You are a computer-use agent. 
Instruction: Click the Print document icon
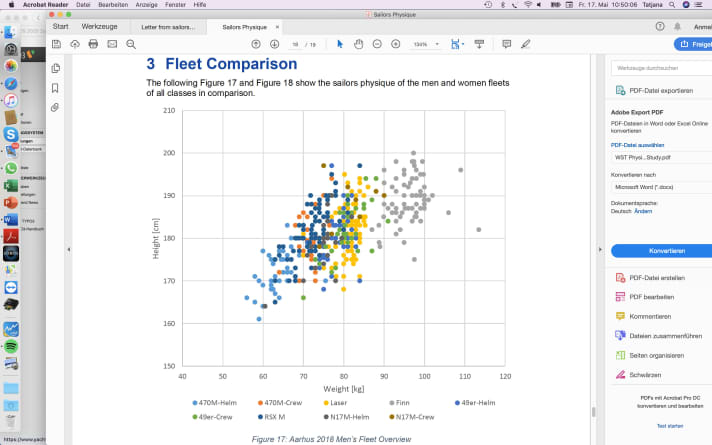point(93,44)
